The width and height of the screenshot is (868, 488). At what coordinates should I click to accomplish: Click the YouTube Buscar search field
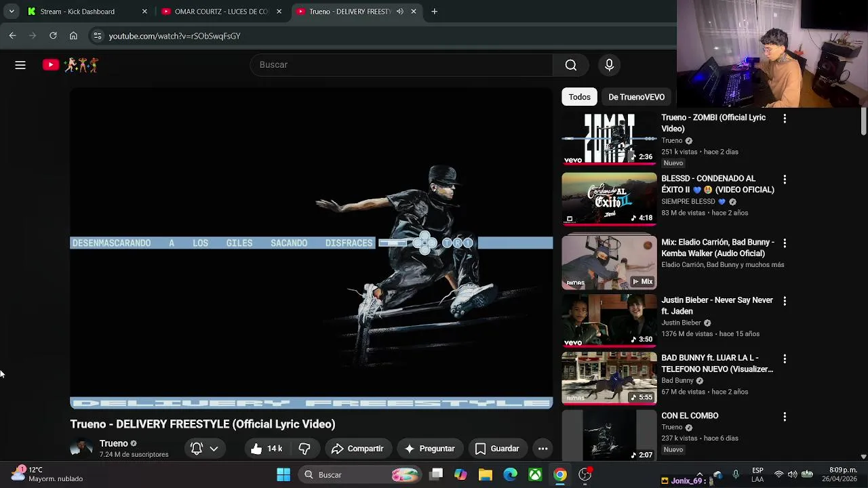[x=401, y=65]
